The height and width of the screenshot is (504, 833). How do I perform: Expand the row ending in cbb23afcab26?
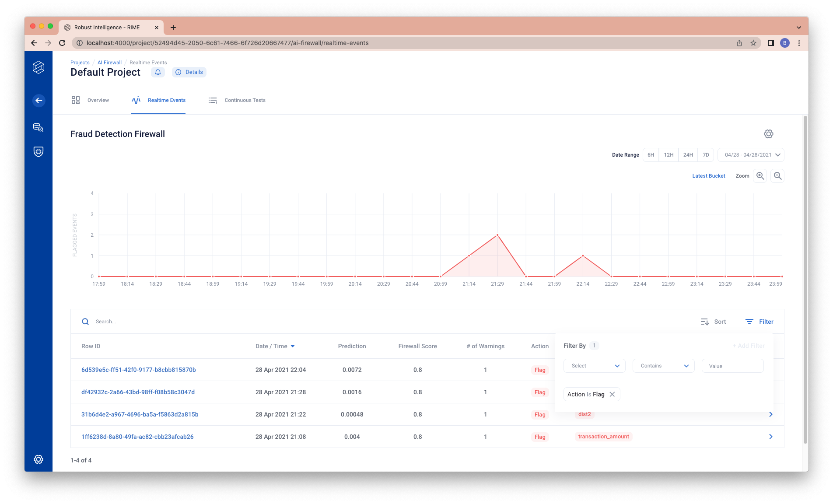pos(771,437)
